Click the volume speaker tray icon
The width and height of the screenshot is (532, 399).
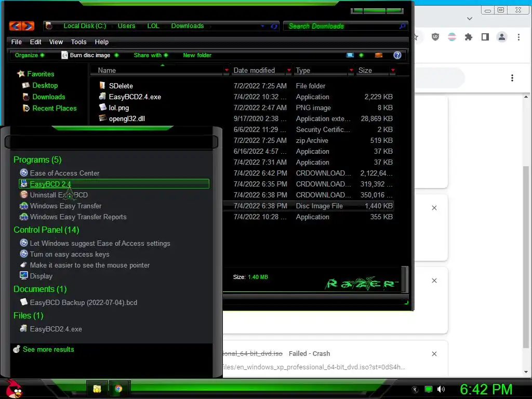point(441,389)
